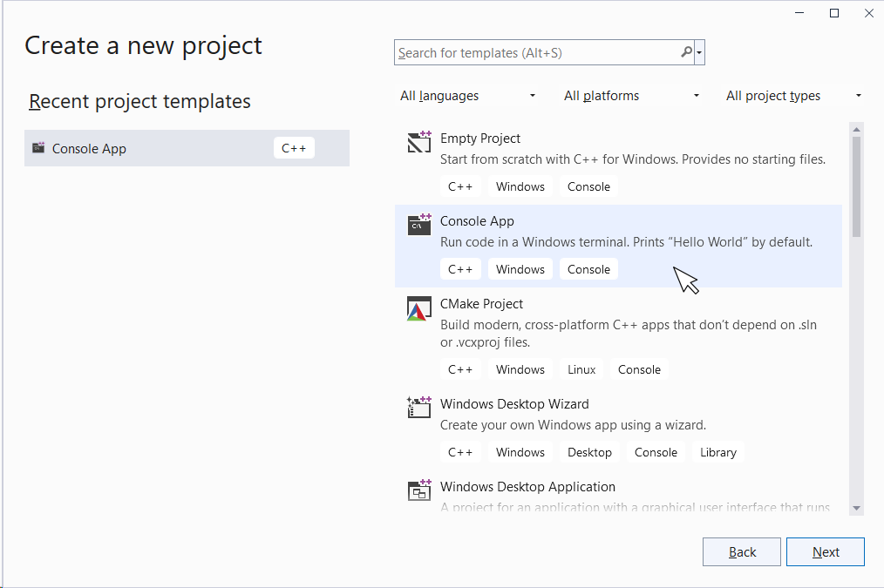Click the CMake Project triangle icon
The height and width of the screenshot is (588, 884).
click(x=419, y=308)
